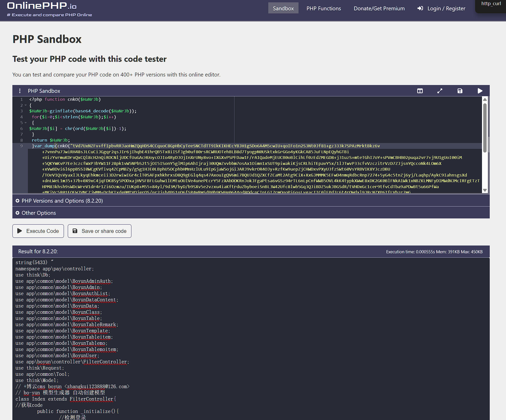Click the zhangkui123888@126.com comment line
The image size is (506, 420).
click(x=72, y=387)
